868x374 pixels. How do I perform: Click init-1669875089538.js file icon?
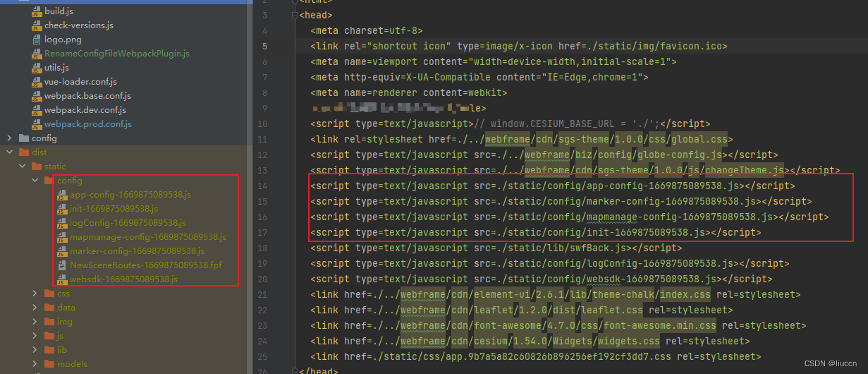pyautogui.click(x=63, y=209)
